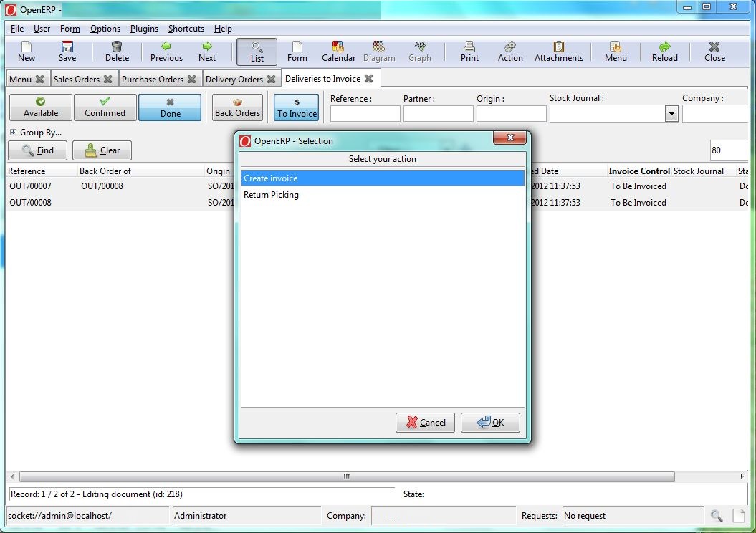The image size is (756, 533).
Task: Close the Menu tab with its X
Action: (x=40, y=79)
